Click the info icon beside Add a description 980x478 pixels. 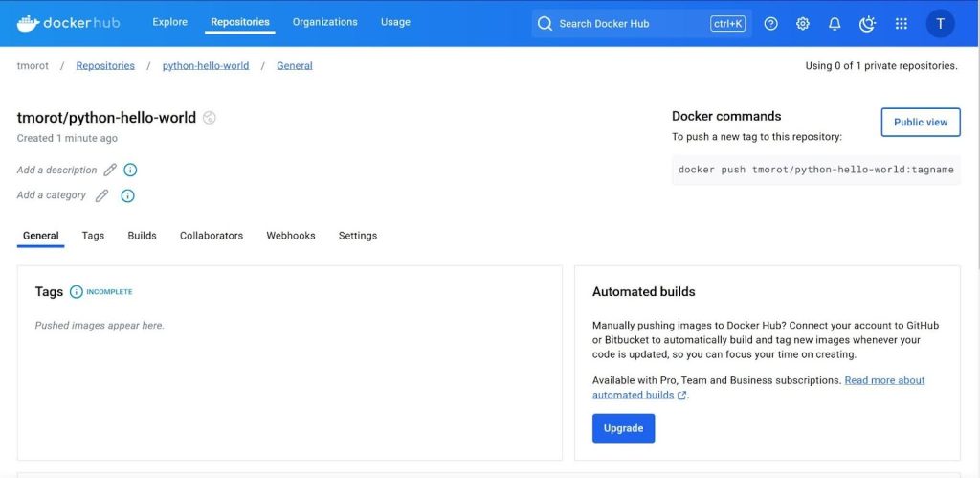pyautogui.click(x=131, y=171)
